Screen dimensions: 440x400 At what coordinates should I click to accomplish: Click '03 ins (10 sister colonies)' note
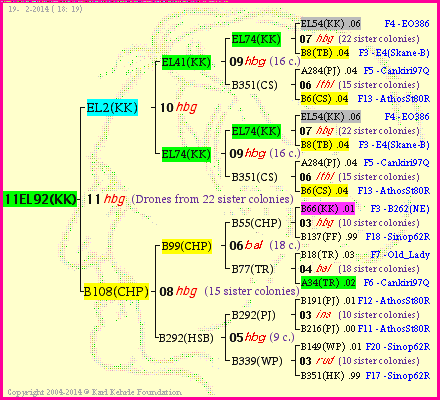click(359, 315)
